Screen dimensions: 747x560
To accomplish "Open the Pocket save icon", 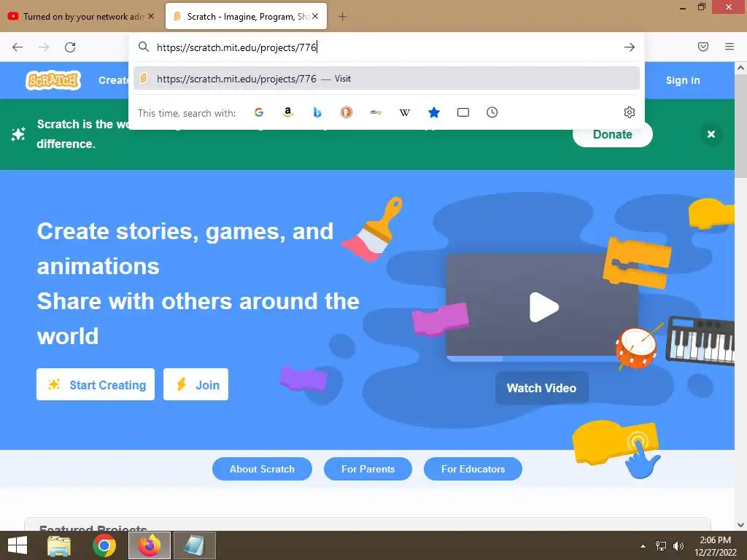I will click(x=703, y=47).
